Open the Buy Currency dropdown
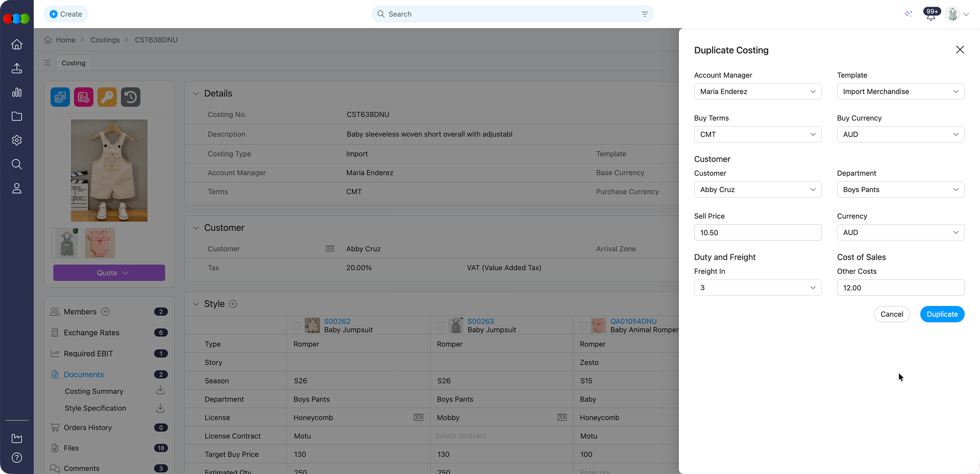The height and width of the screenshot is (474, 980). tap(900, 134)
